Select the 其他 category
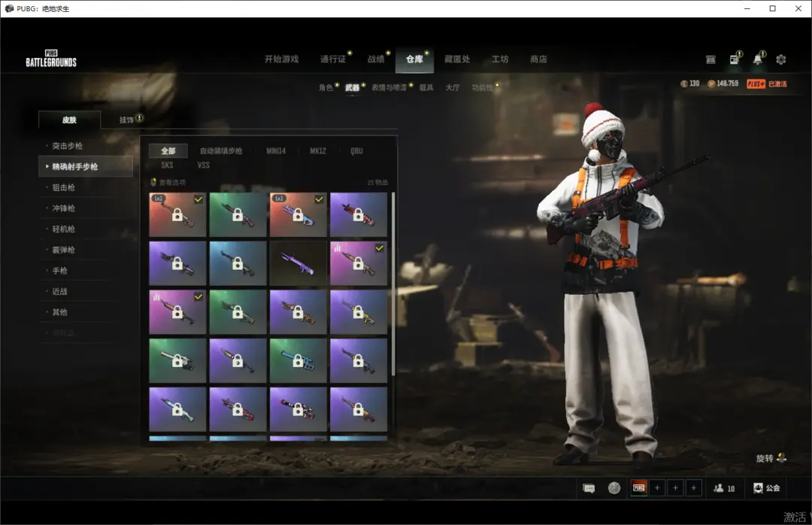This screenshot has width=812, height=525. point(59,312)
